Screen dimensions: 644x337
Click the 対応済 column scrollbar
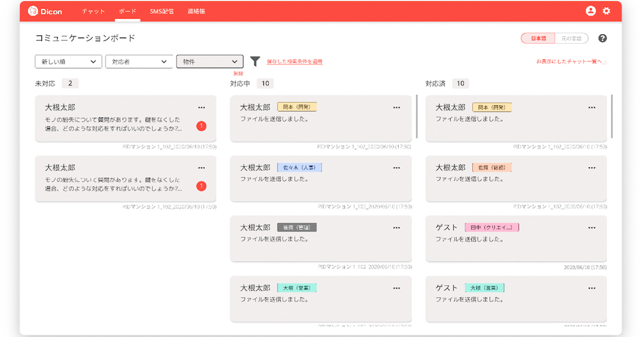point(612,116)
